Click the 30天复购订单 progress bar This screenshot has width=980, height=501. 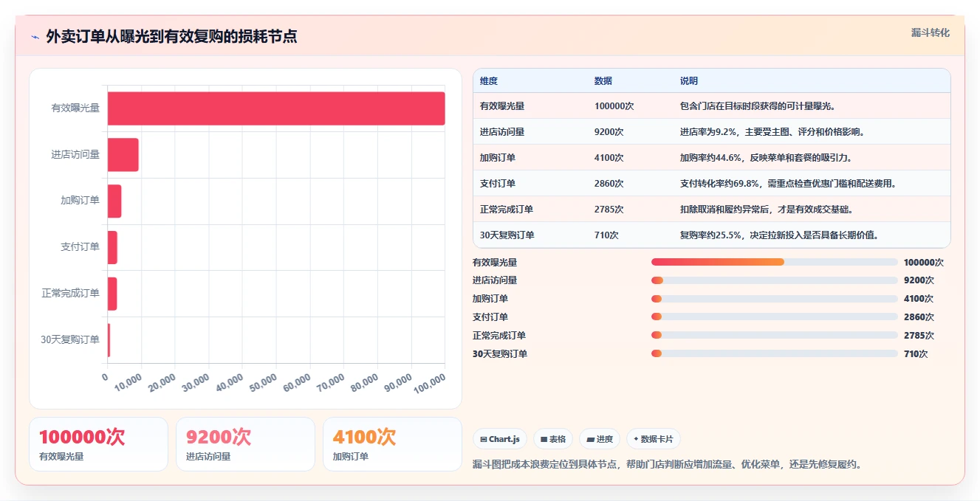(774, 354)
